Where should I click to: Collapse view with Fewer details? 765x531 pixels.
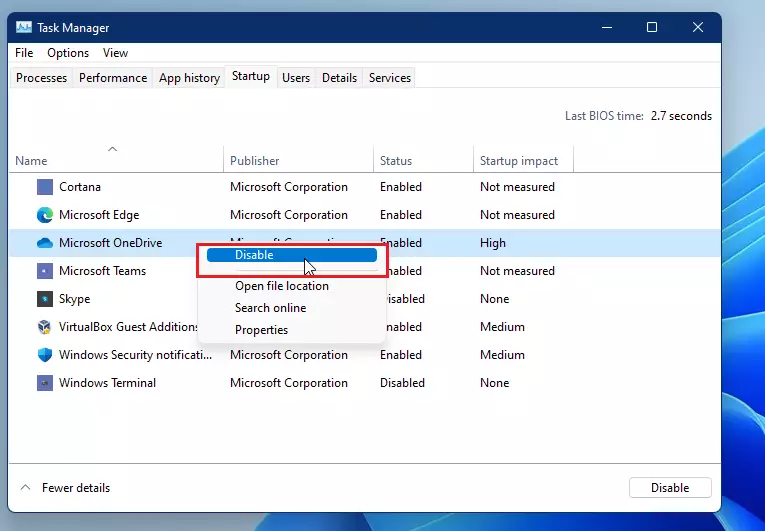[x=65, y=488]
